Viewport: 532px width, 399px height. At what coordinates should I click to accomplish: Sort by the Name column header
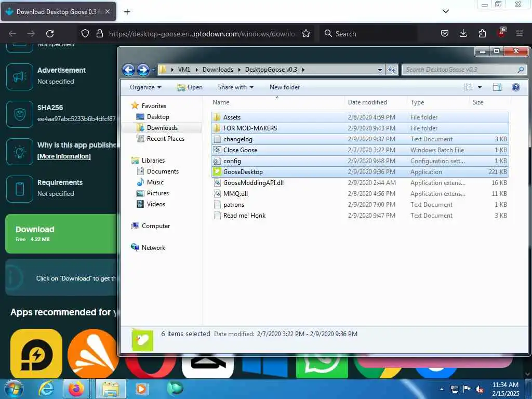click(x=277, y=102)
